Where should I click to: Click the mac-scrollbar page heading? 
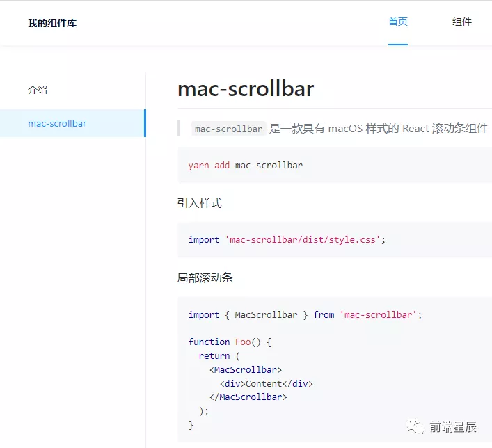point(246,89)
